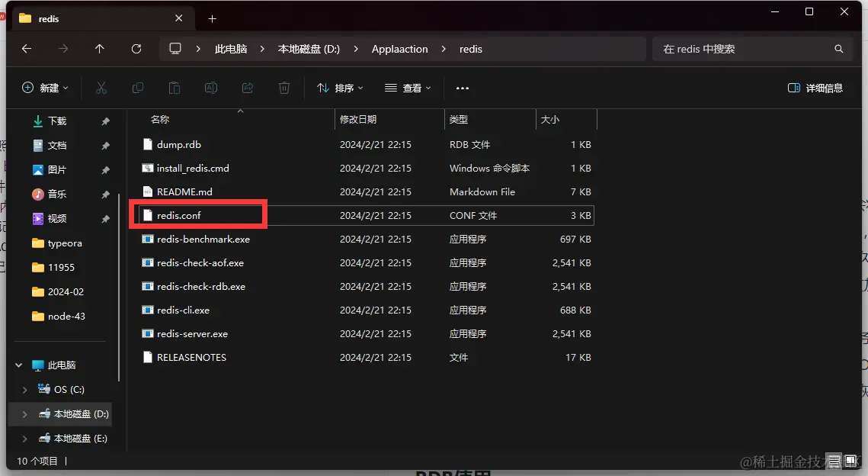Open 11955 folder in the sidebar
Screen dimensions: 868x476
[61, 267]
